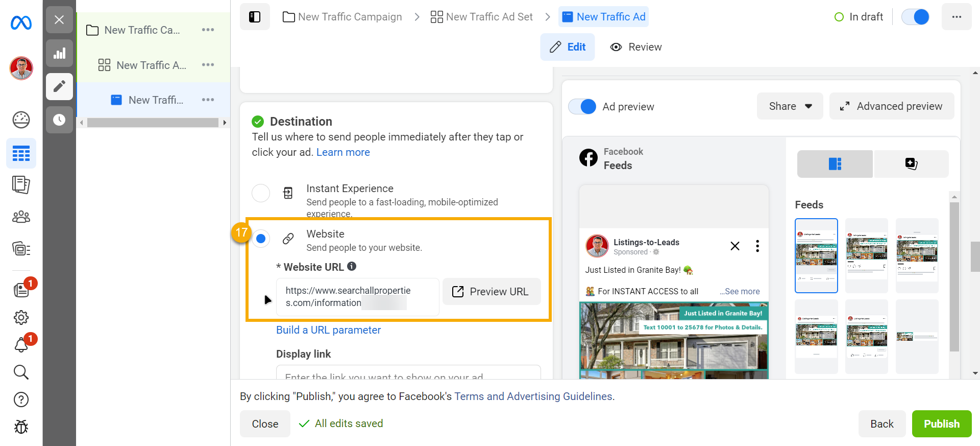This screenshot has height=446, width=980.
Task: Click the Website URL input field
Action: [357, 297]
